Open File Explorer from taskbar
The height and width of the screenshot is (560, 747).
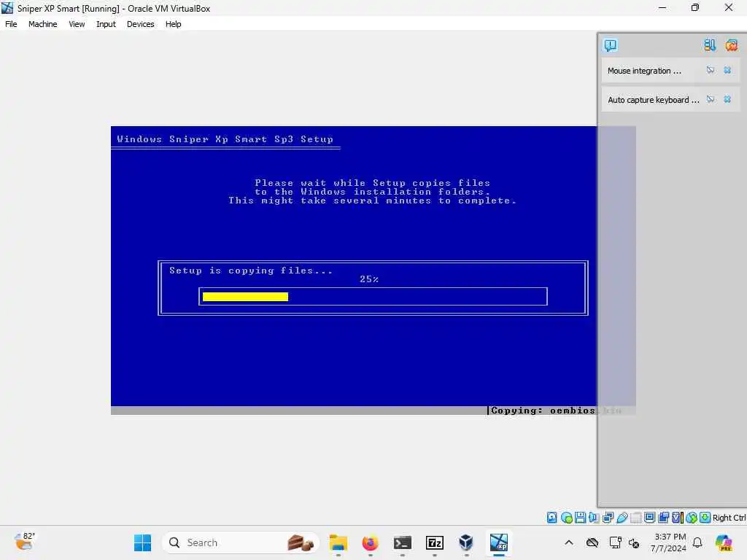[338, 542]
